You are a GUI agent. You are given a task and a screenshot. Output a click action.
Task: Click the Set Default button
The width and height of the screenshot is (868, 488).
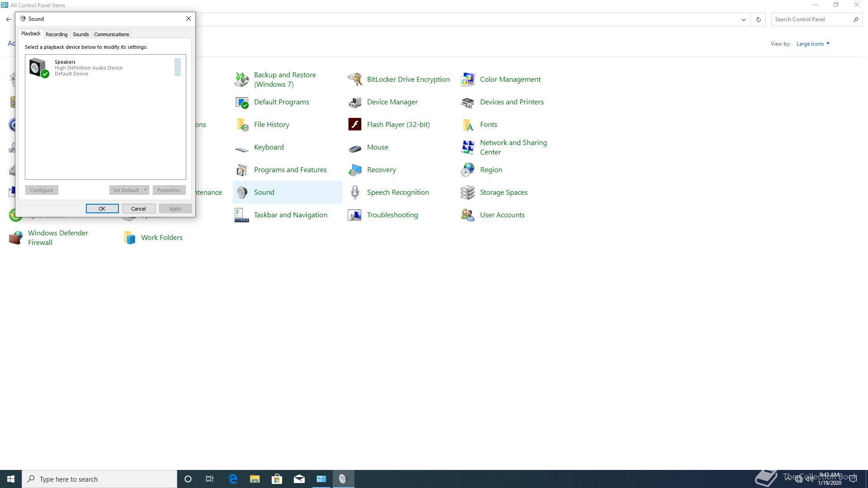[x=126, y=190]
